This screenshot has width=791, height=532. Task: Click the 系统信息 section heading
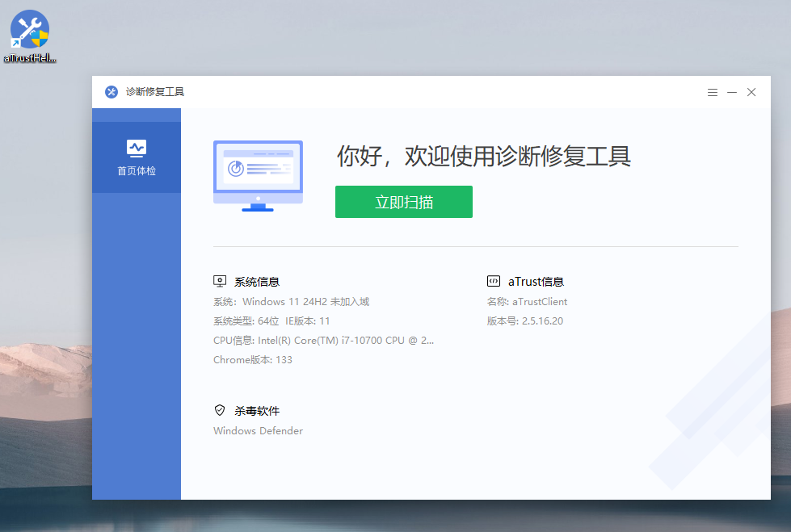pos(257,282)
